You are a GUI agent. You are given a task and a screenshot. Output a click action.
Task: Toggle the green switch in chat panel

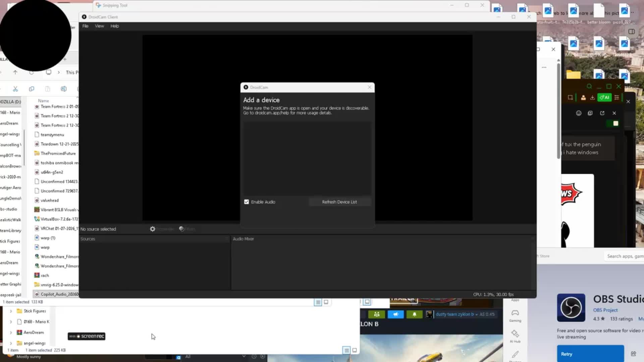pos(613,123)
